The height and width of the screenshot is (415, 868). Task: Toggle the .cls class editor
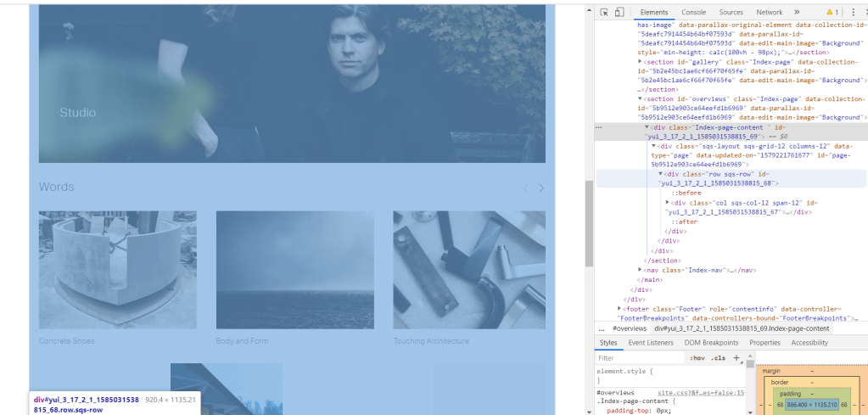click(718, 358)
